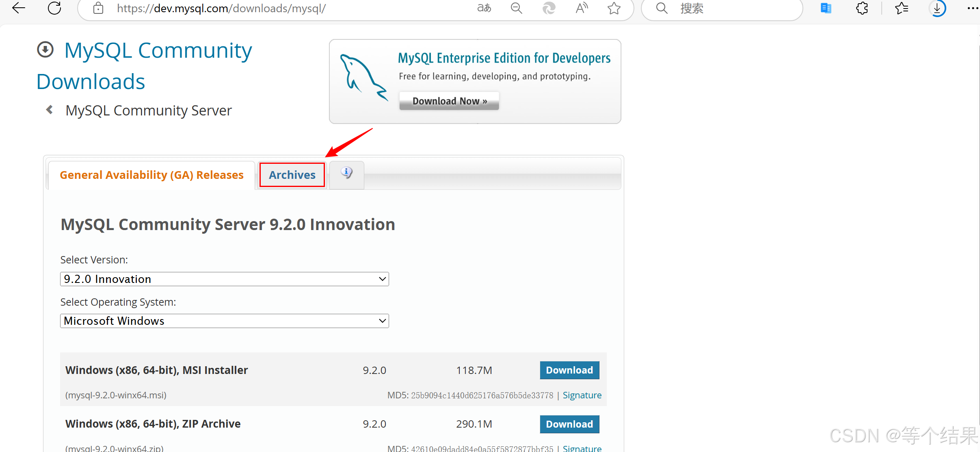This screenshot has height=452, width=980.
Task: Open the browser downloads icon
Action: (937, 8)
